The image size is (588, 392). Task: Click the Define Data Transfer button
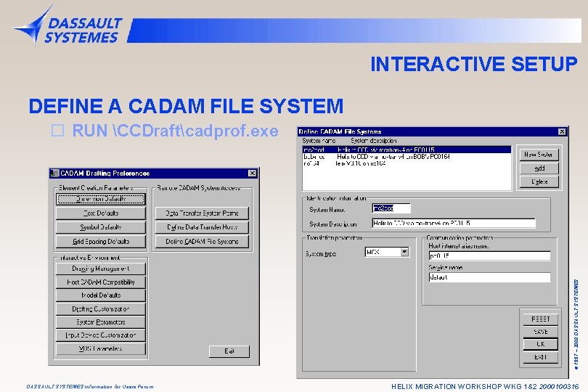pos(202,227)
